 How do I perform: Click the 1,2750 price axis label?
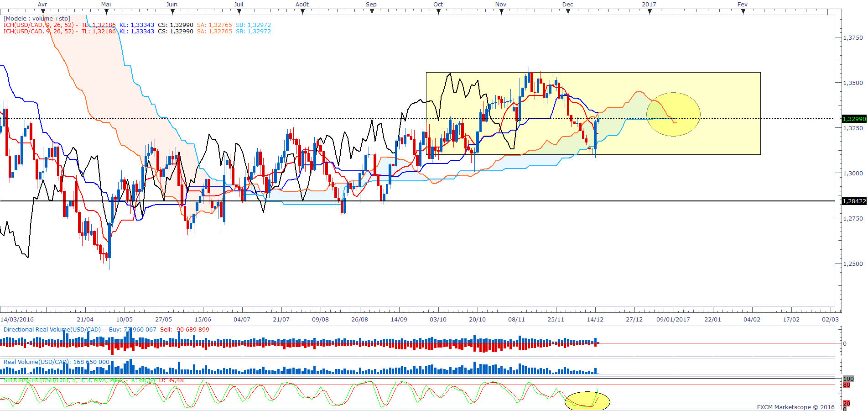tap(853, 219)
